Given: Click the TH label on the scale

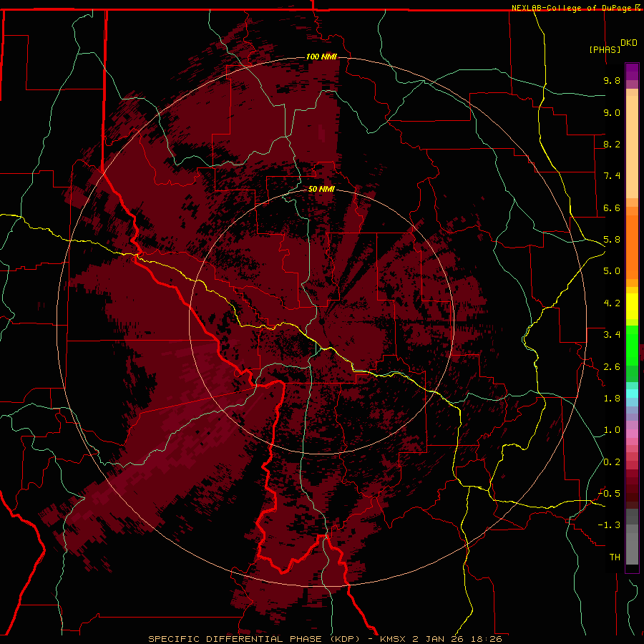Looking at the screenshot, I should tap(615, 557).
